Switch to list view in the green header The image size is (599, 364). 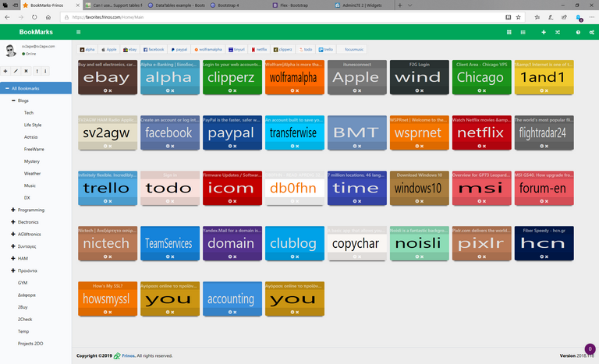(x=522, y=32)
